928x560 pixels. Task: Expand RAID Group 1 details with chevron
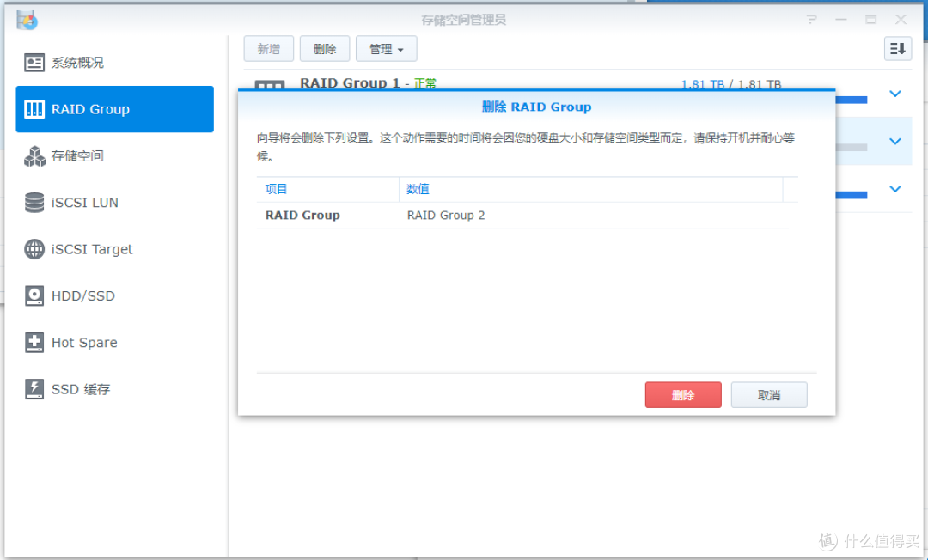[895, 94]
